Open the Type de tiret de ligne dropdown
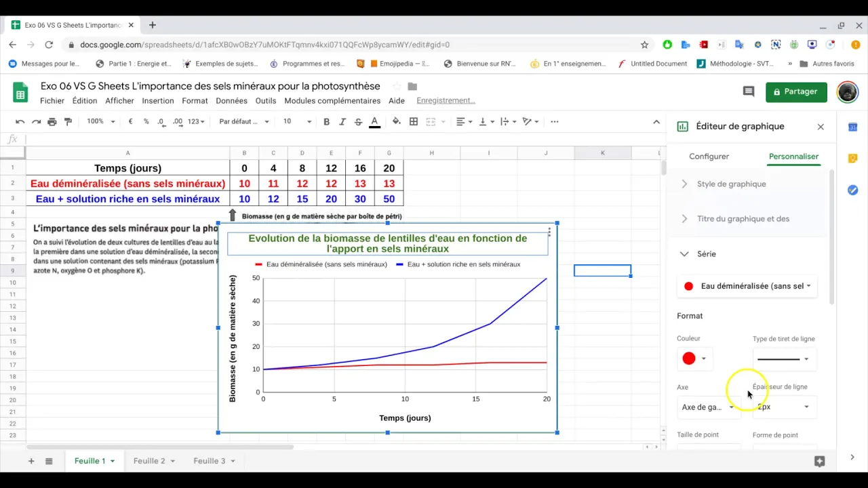 [784, 359]
